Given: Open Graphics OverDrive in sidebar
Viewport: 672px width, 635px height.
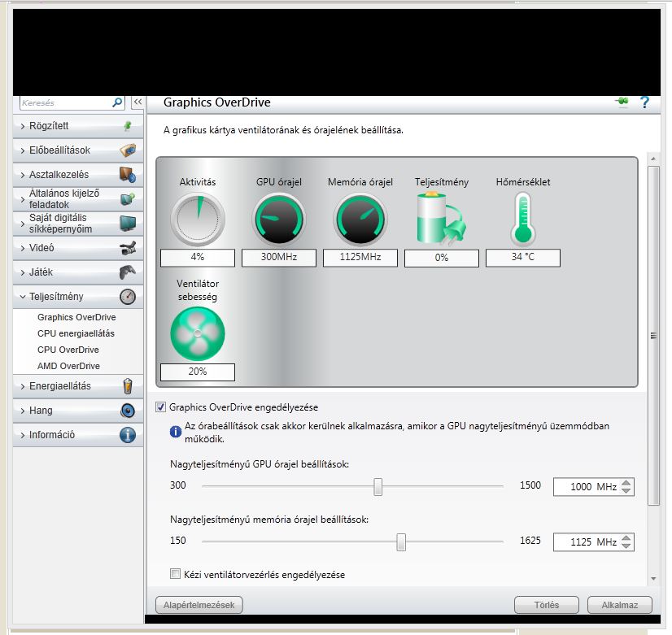Looking at the screenshot, I should point(76,317).
